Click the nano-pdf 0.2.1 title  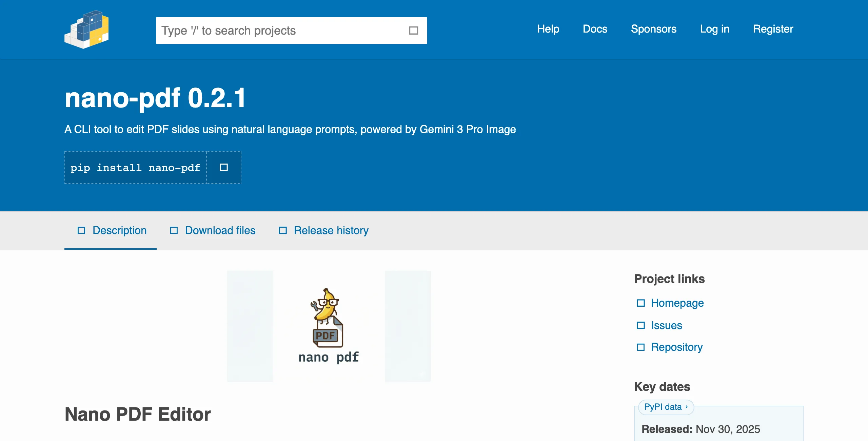coord(155,98)
